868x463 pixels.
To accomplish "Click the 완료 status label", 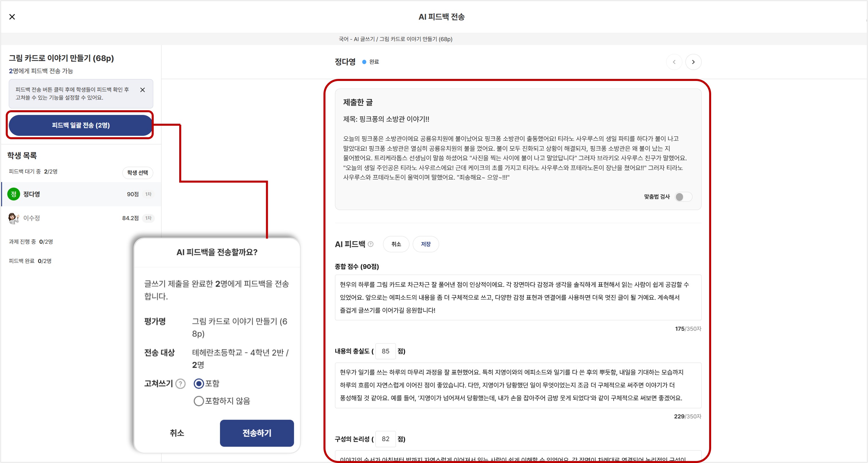I will 374,62.
